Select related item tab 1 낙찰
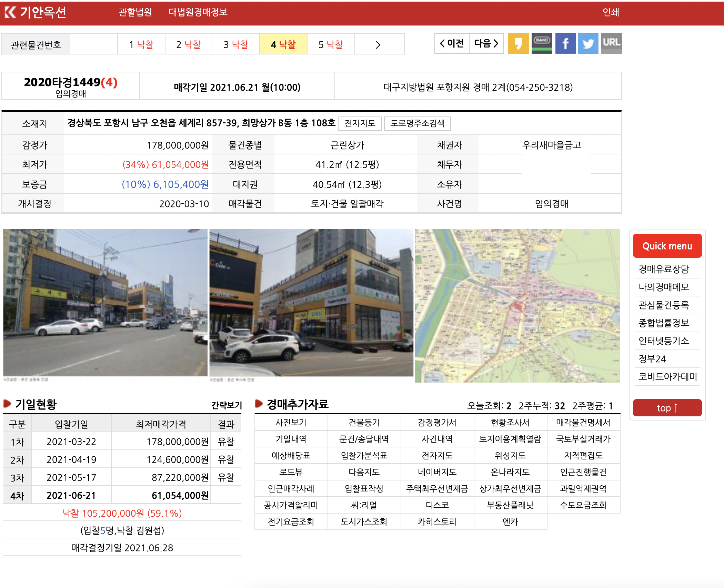 pyautogui.click(x=141, y=44)
